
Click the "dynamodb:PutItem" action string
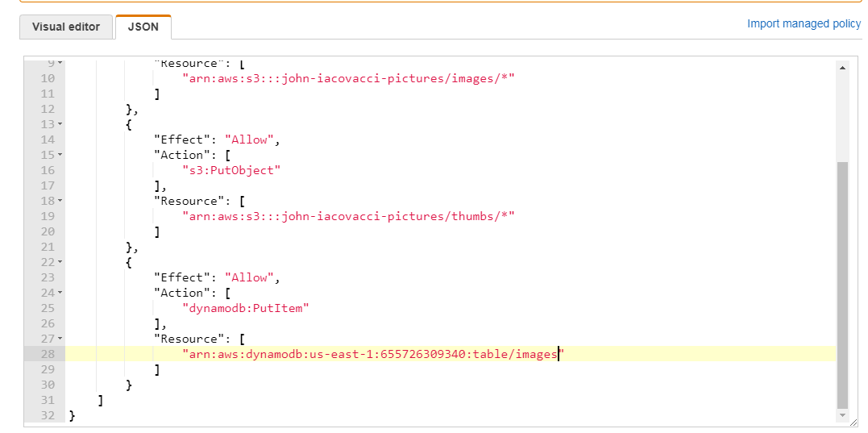pos(245,308)
